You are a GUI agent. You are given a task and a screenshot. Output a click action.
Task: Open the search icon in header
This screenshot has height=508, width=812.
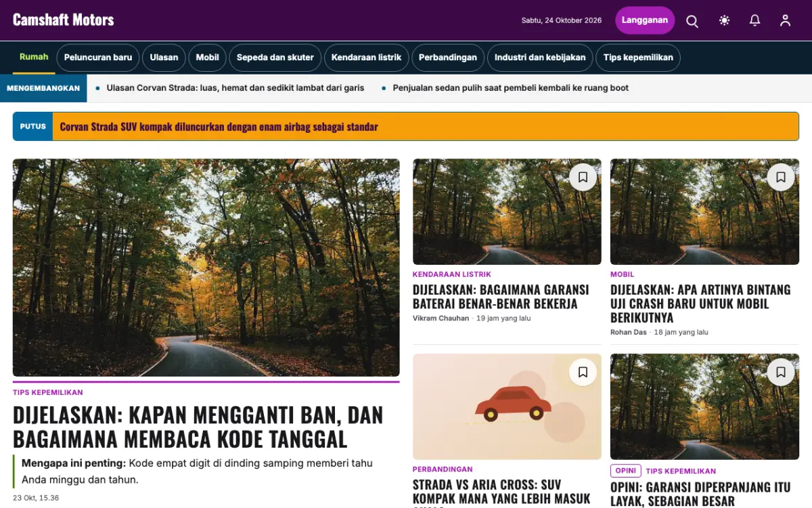(x=692, y=20)
